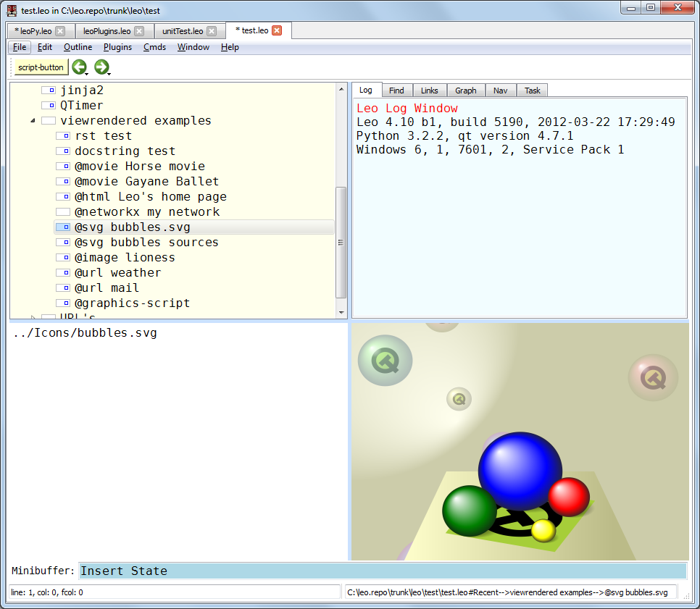This screenshot has height=609, width=700.
Task: Switch to the Graph pane tab
Action: point(466,91)
